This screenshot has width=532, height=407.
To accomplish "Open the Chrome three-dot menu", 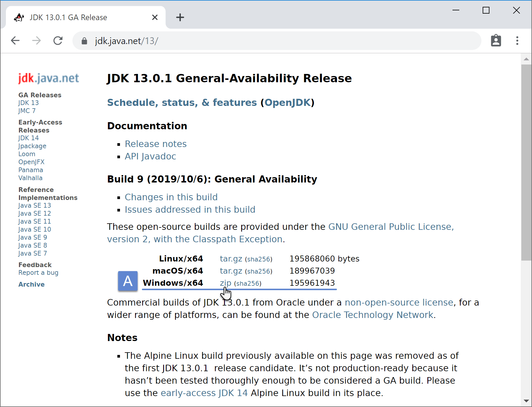I will 517,41.
